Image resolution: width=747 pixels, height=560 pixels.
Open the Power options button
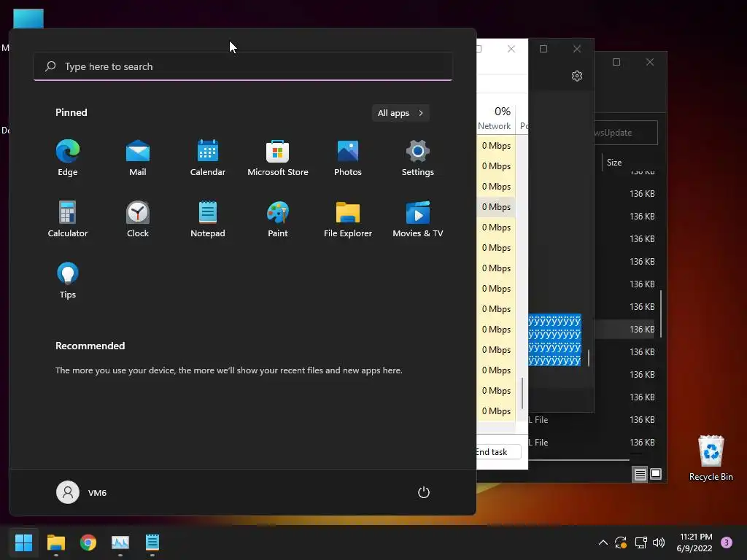click(x=424, y=492)
